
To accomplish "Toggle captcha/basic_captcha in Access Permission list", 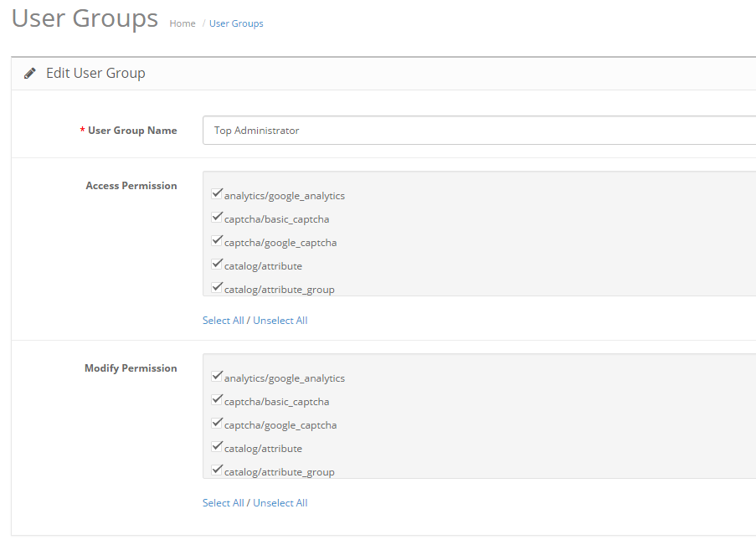I will point(218,218).
